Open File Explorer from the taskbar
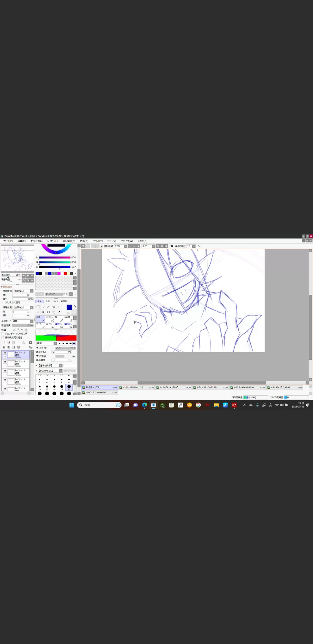This screenshot has width=313, height=644. pyautogui.click(x=216, y=405)
